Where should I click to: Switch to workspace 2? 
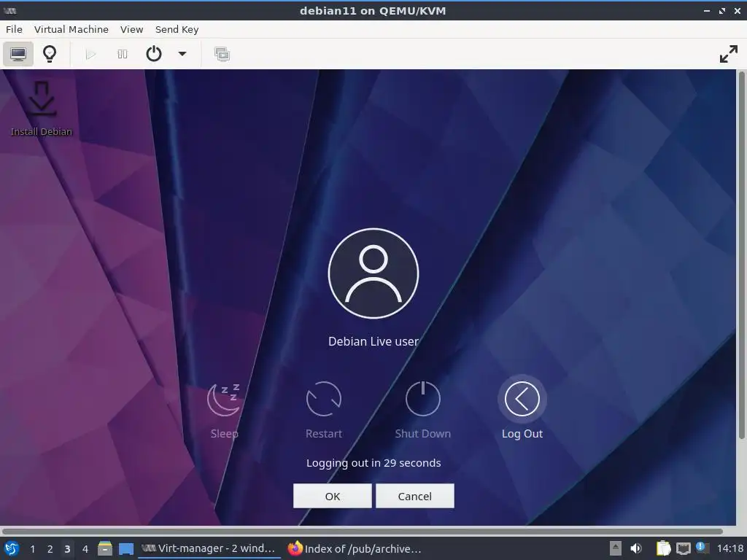(x=50, y=549)
